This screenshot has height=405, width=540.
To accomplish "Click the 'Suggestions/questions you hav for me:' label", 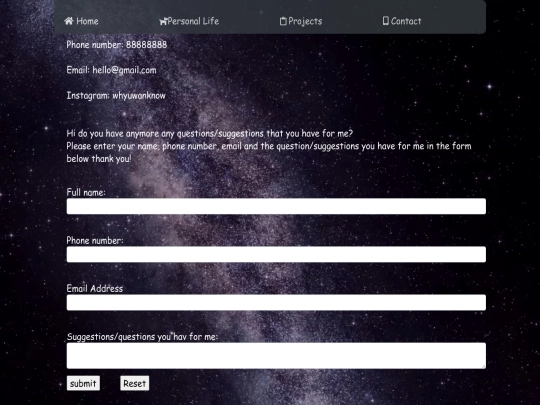I will (x=142, y=336).
